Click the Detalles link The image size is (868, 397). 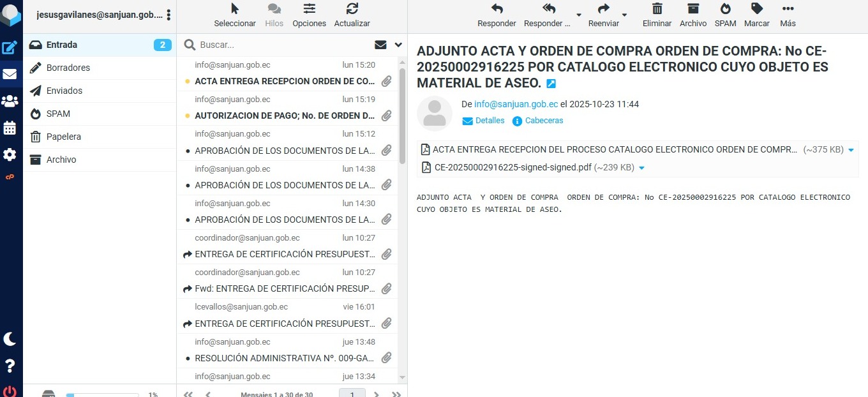coord(490,121)
